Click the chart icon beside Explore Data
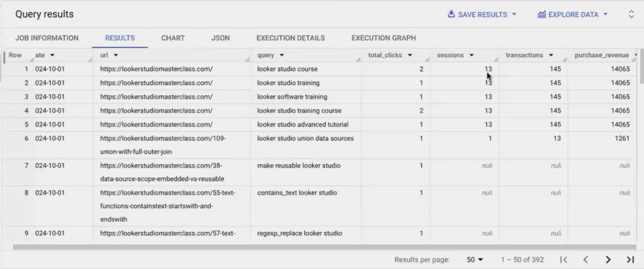644x269 pixels. [541, 14]
